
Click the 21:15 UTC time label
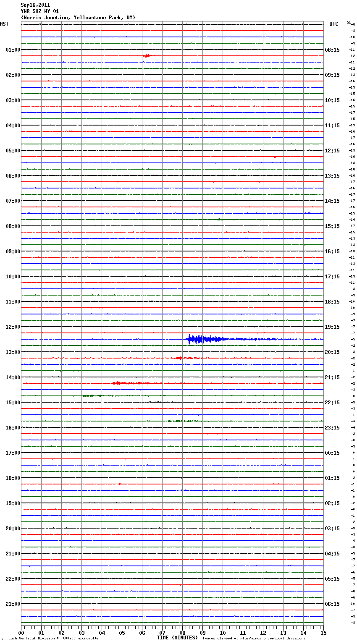332,377
